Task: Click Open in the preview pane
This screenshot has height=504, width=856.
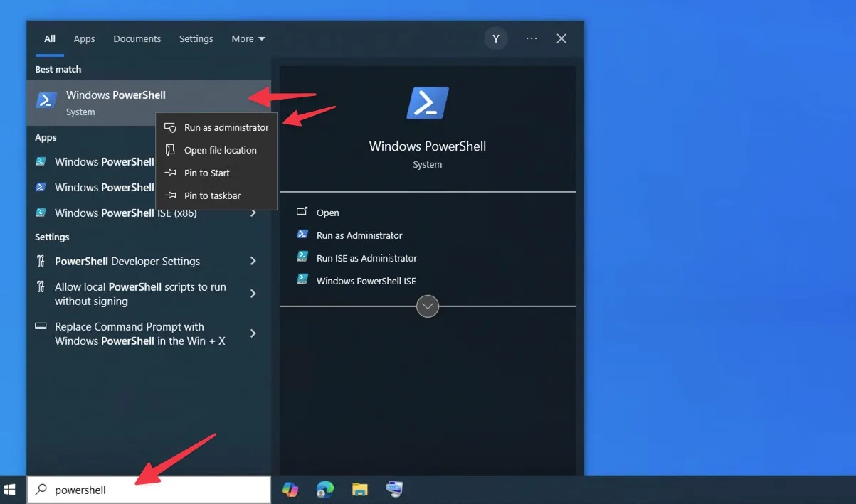Action: coord(328,213)
